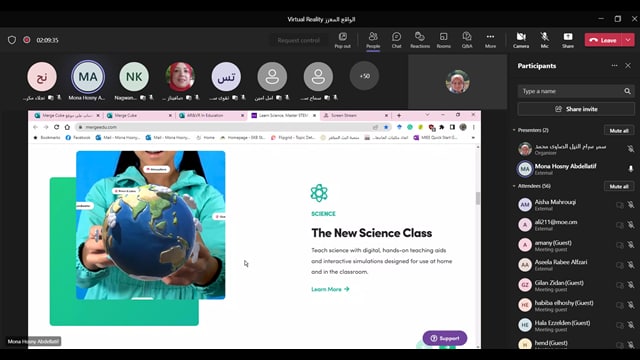Select participant habiba elhoshy (Guest)
Image resolution: width=640 pixels, height=360 pixels.
point(576,305)
